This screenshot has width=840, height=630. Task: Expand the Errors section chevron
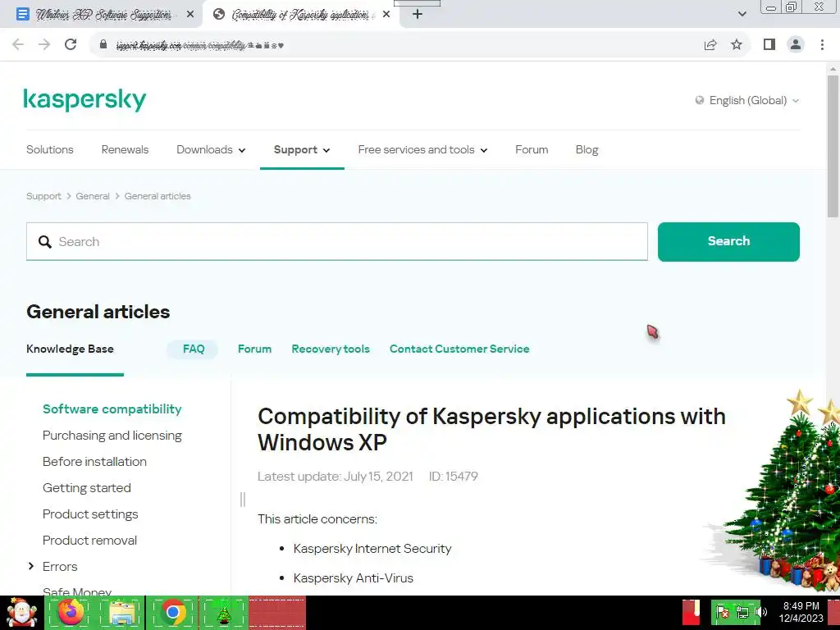click(30, 566)
